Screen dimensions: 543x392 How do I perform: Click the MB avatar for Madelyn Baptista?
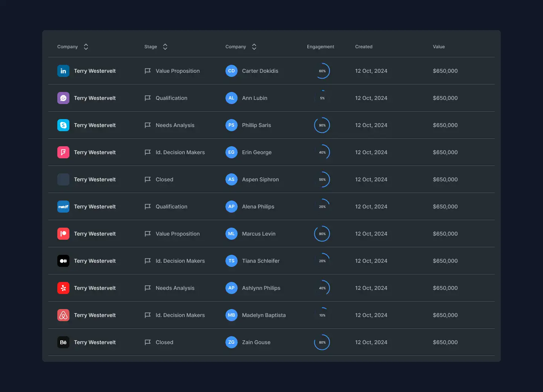232,315
